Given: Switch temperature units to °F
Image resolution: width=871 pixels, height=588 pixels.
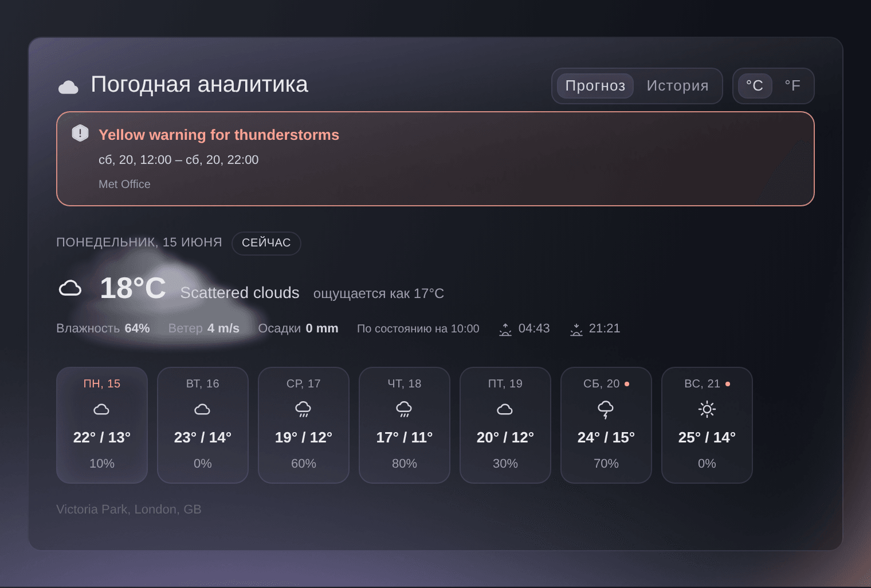Looking at the screenshot, I should 792,86.
